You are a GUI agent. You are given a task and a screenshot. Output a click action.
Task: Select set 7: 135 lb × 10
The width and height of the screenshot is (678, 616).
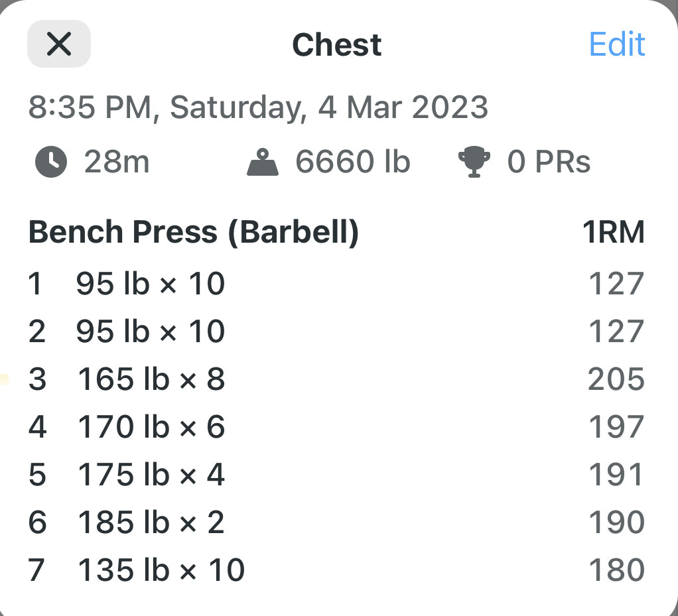click(336, 570)
